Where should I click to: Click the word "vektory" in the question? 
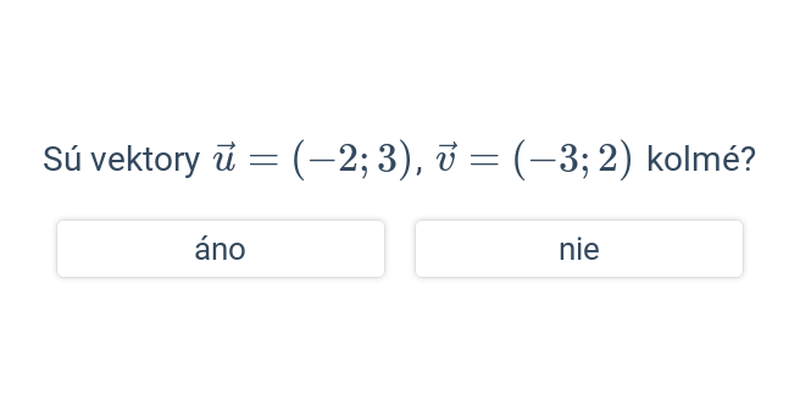coord(145,160)
